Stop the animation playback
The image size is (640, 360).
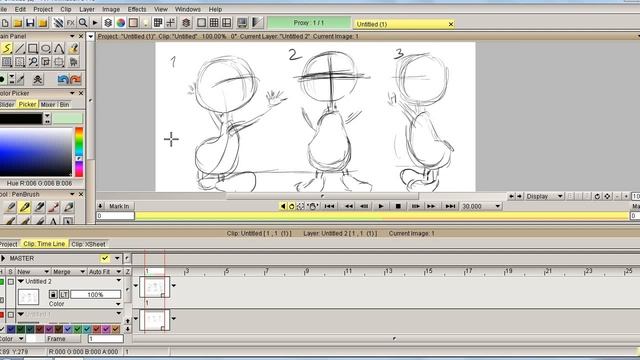coord(398,207)
